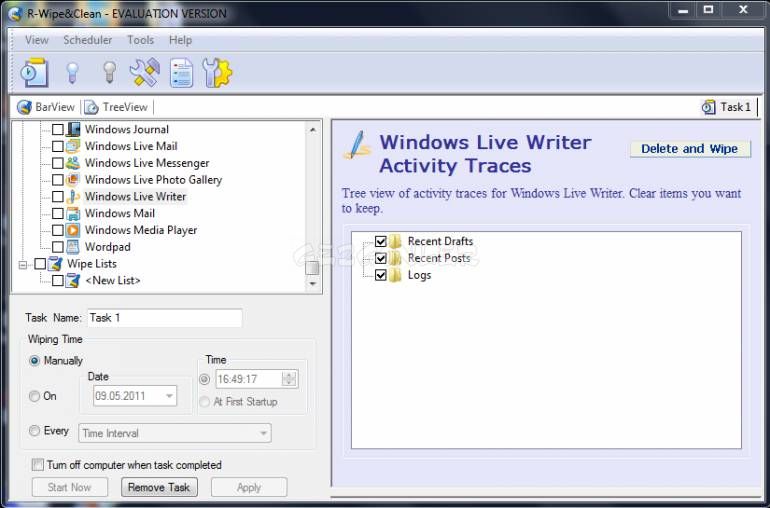Enable Turn off computer when task completed
Viewport: 770px width, 508px height.
tap(37, 465)
